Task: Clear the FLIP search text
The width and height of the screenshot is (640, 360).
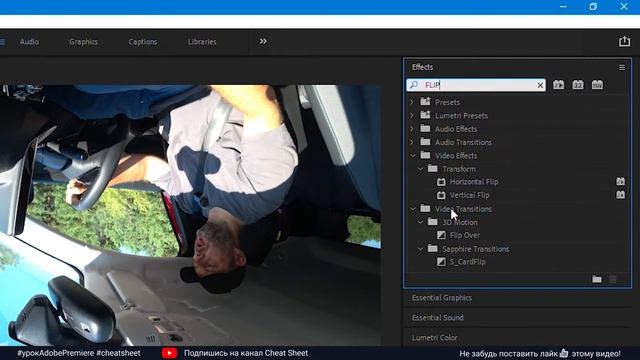Action: pos(540,85)
